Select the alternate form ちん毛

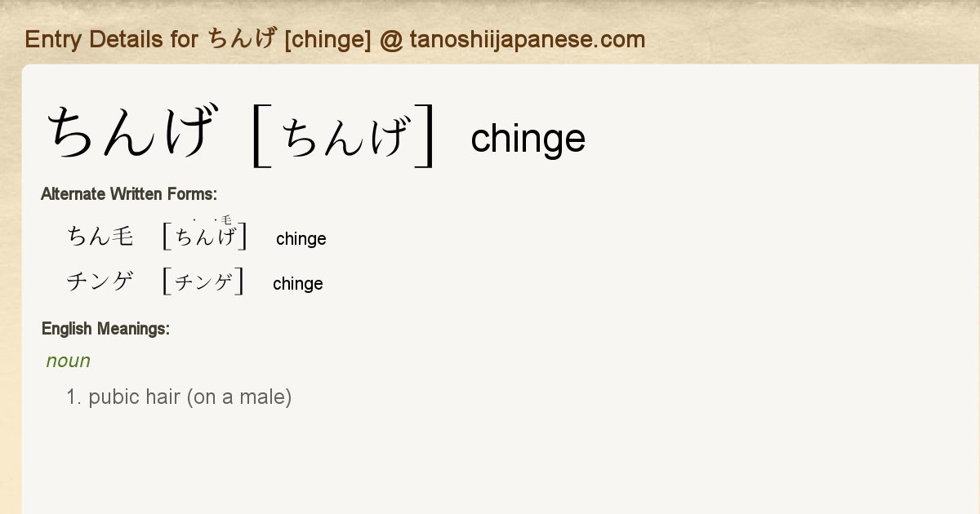pyautogui.click(x=100, y=237)
